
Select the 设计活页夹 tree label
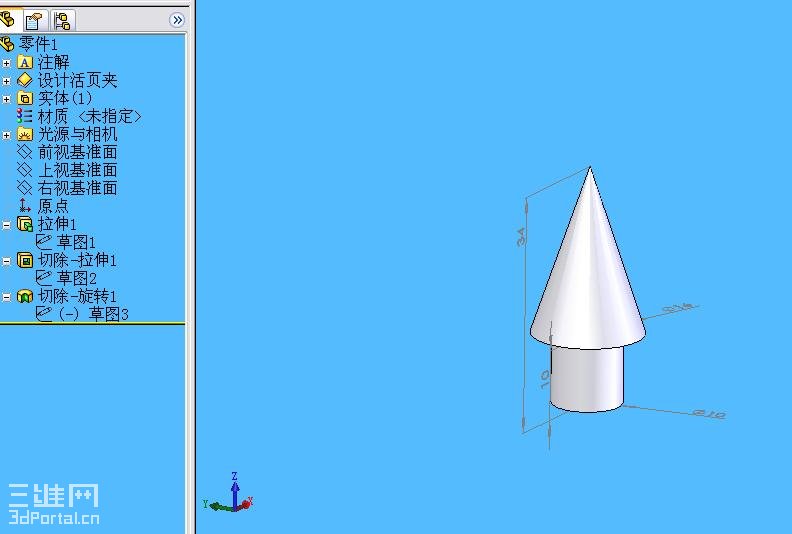[x=77, y=80]
